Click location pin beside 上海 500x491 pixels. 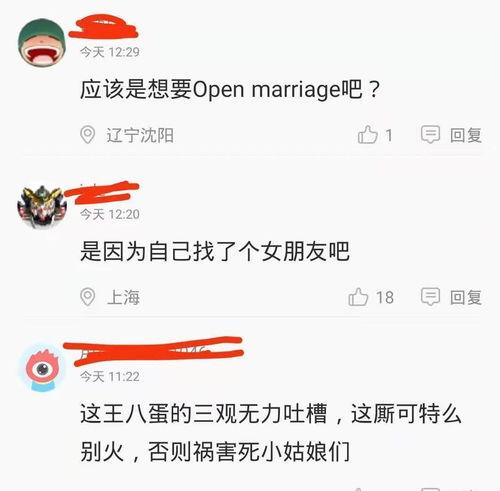tap(88, 297)
